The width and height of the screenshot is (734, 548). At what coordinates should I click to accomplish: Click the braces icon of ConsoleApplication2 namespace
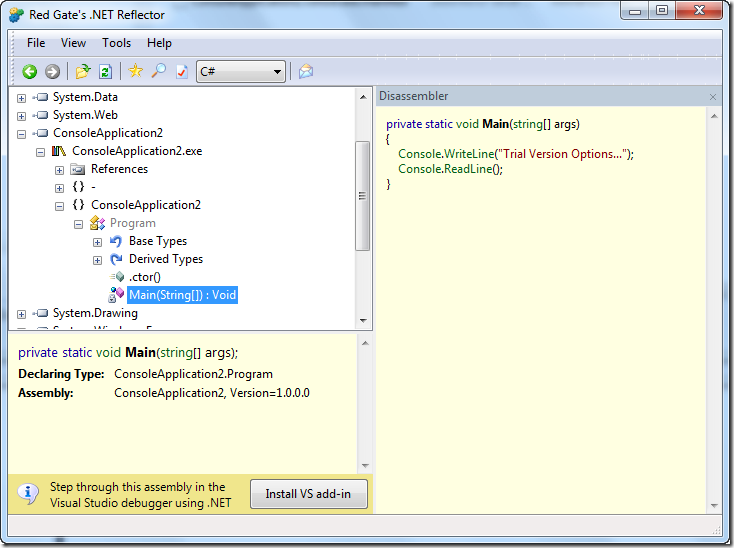(x=78, y=205)
